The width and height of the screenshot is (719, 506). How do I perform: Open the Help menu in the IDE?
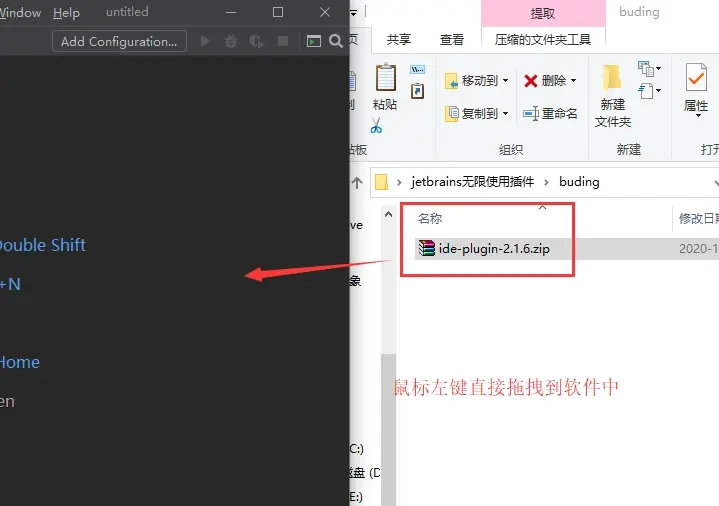[66, 12]
